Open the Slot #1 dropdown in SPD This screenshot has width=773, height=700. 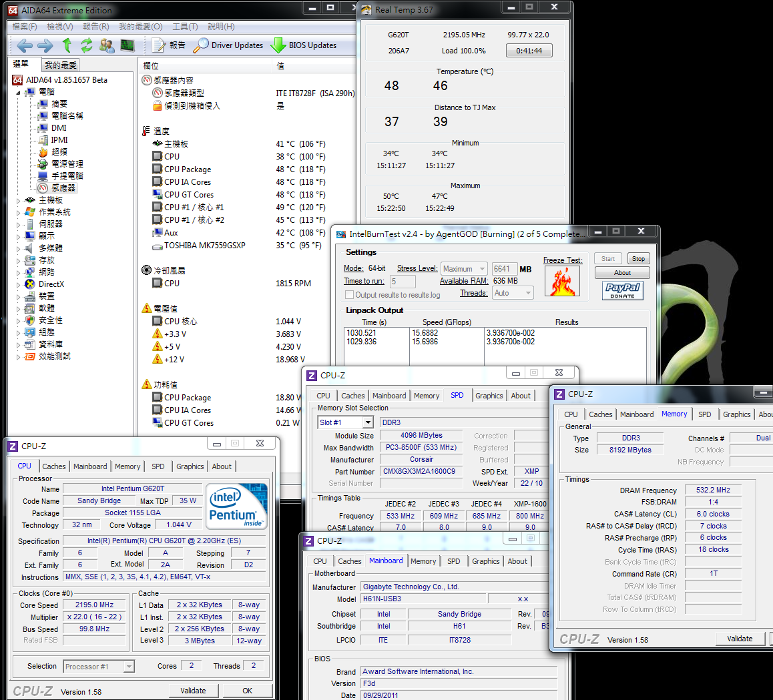click(x=367, y=422)
